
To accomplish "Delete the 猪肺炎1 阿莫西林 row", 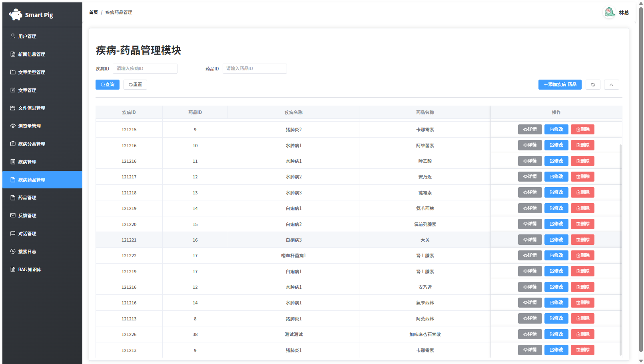I will [x=582, y=318].
